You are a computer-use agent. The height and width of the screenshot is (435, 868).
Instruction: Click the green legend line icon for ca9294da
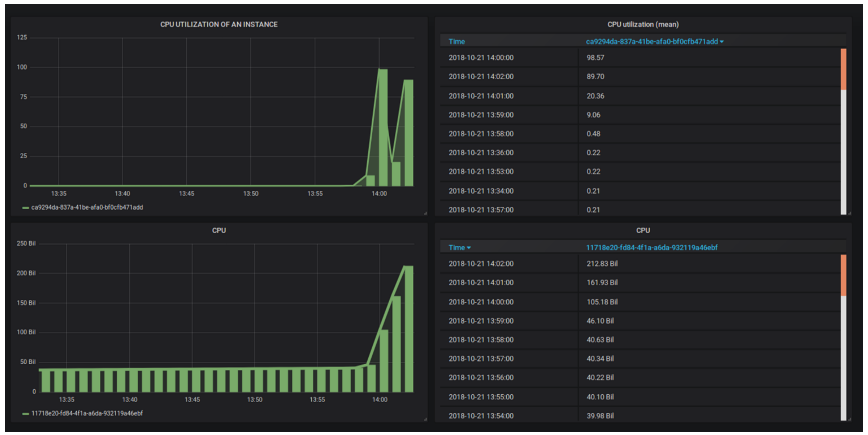tap(25, 208)
